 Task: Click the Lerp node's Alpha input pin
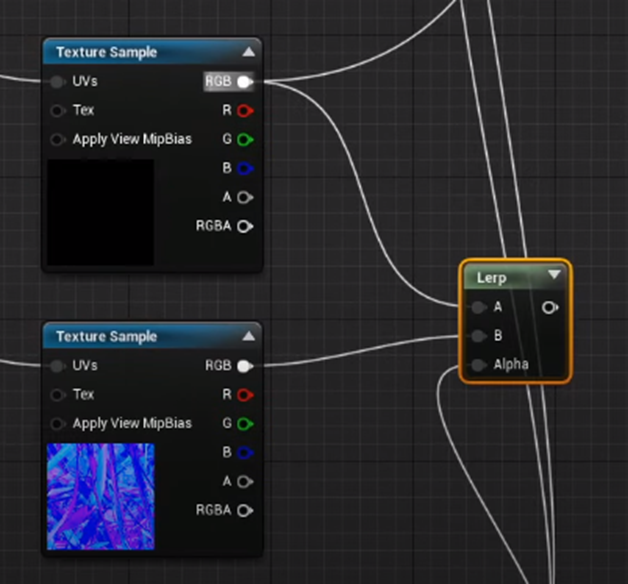(478, 364)
